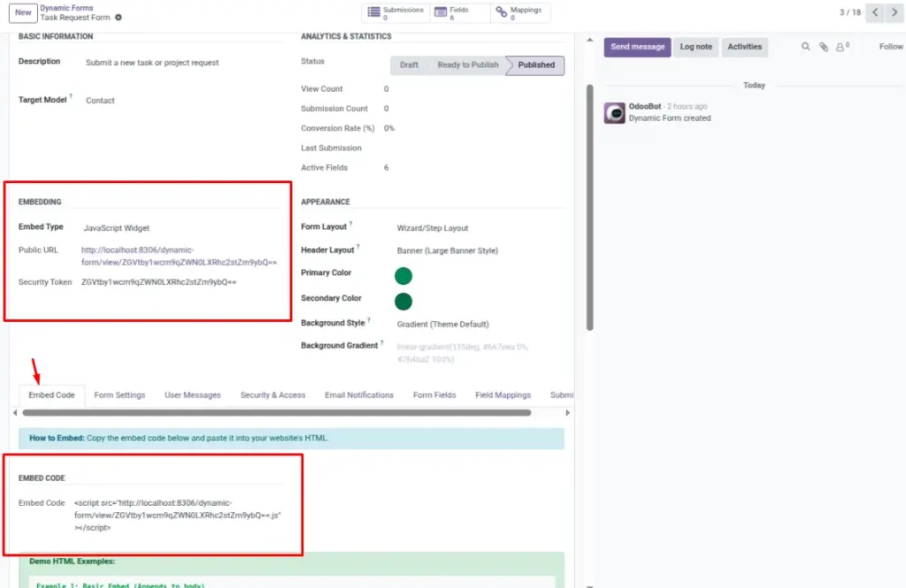Image resolution: width=906 pixels, height=588 pixels.
Task: Open the Public URL link
Action: click(179, 256)
